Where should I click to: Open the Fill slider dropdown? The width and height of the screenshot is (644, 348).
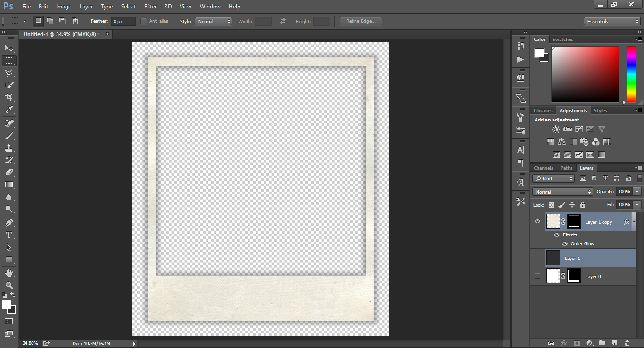point(637,205)
